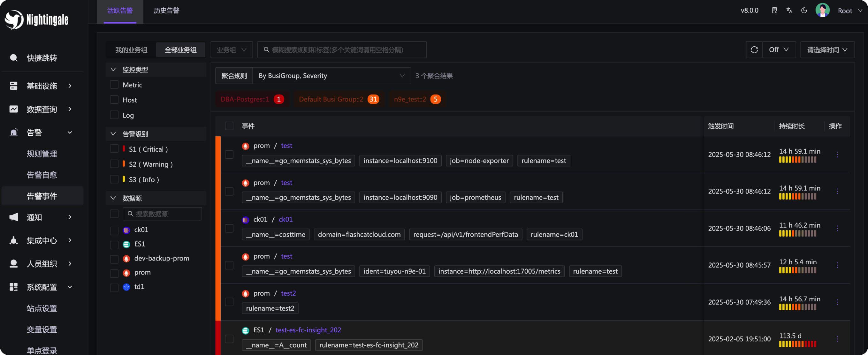This screenshot has width=868, height=355.
Task: Open the By BusiGroup, Severity dropdown
Action: tap(331, 76)
